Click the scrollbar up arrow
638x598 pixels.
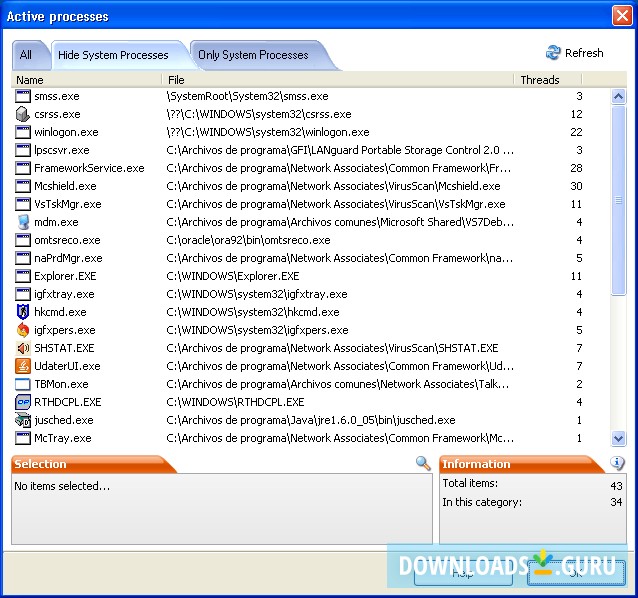pyautogui.click(x=618, y=96)
